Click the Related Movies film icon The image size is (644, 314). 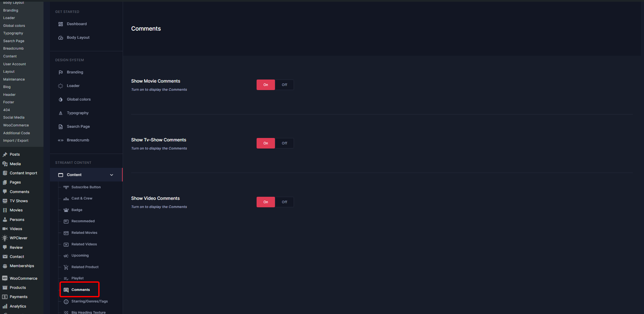(66, 233)
